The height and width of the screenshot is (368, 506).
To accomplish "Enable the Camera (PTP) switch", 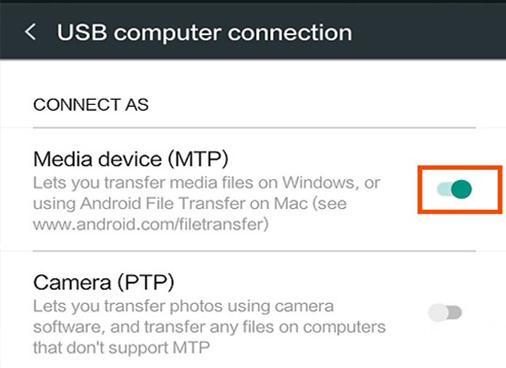I will pyautogui.click(x=445, y=313).
